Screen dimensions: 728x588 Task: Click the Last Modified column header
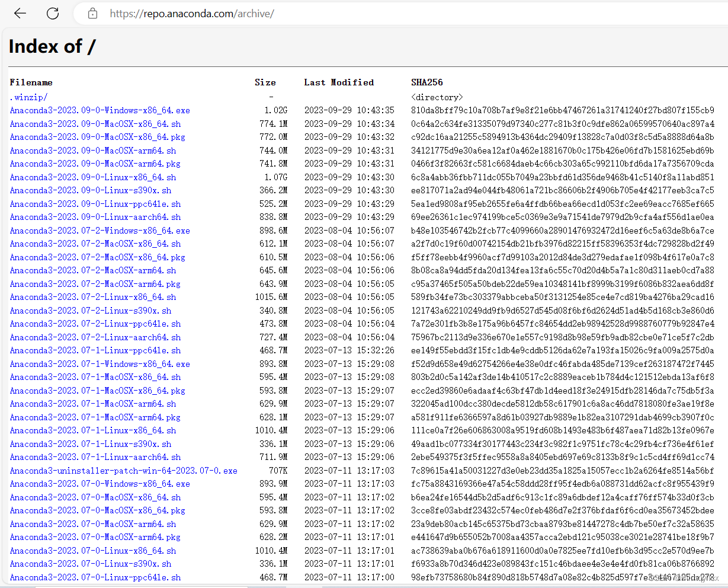tap(339, 82)
